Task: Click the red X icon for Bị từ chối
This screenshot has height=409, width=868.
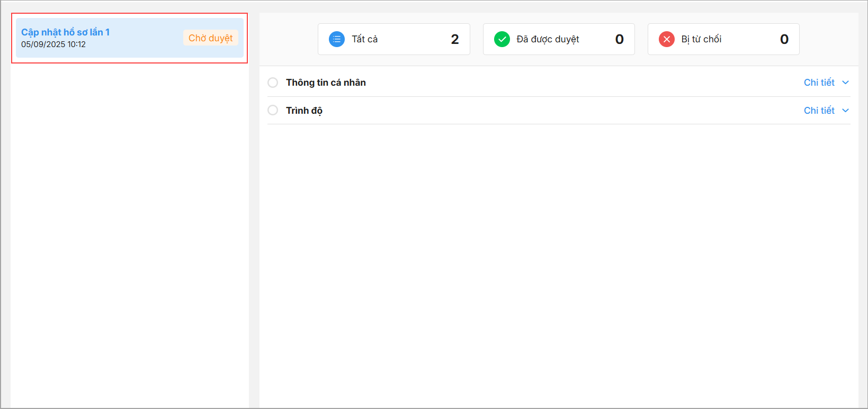Action: tap(666, 39)
